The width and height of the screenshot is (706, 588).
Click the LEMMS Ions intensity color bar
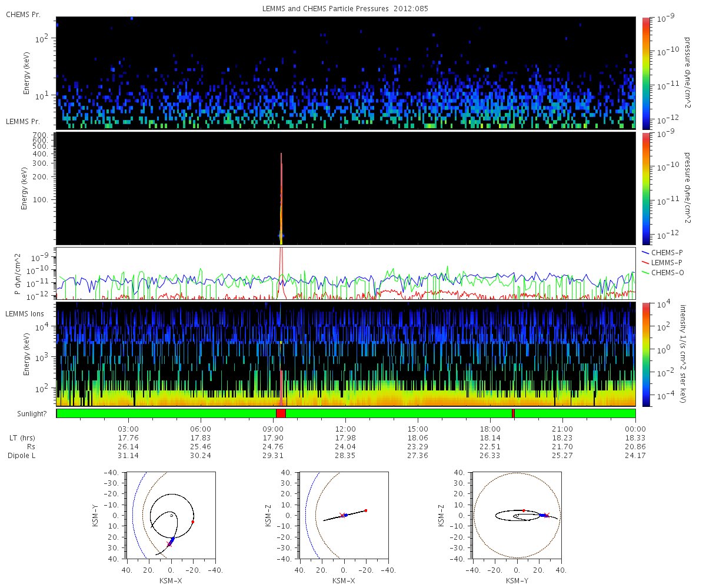(x=646, y=354)
